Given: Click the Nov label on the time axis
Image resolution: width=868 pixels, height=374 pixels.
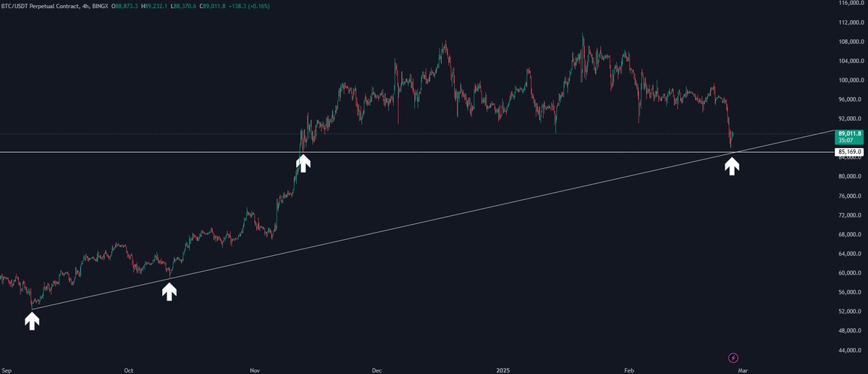Looking at the screenshot, I should point(254,370).
